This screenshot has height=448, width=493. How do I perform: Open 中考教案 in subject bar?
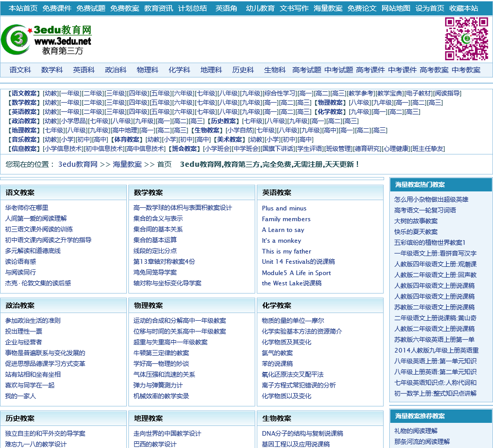466,70
